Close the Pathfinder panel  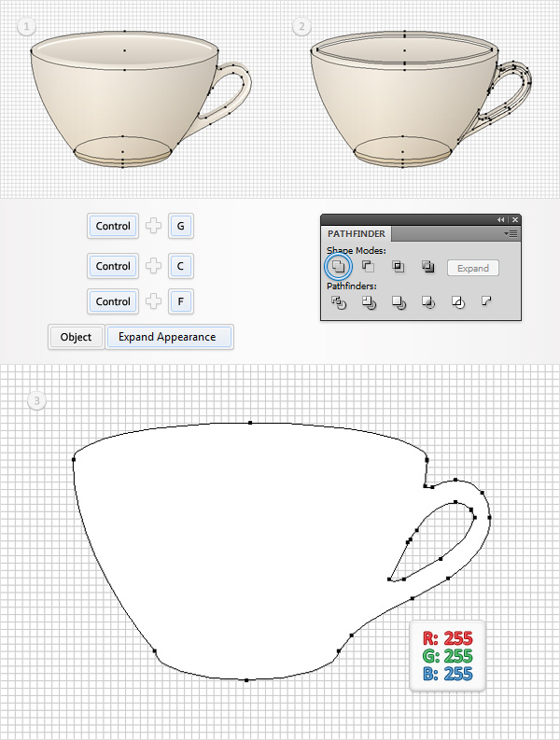pos(515,220)
